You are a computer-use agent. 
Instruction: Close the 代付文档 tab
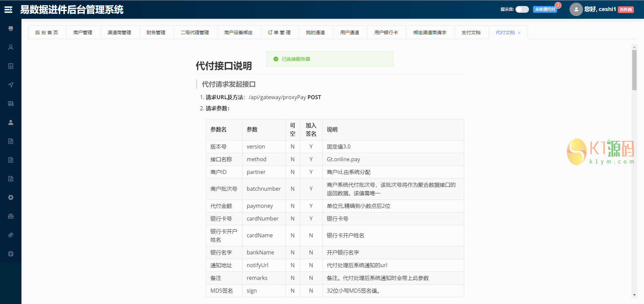pos(519,33)
